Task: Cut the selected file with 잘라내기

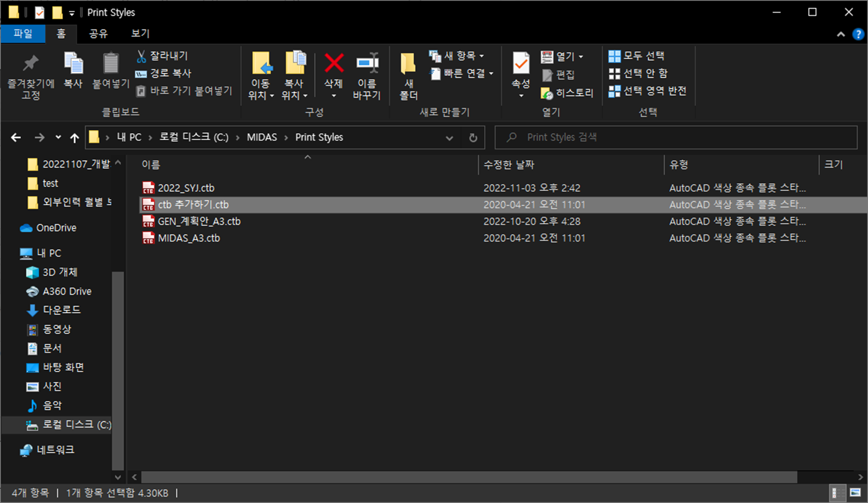Action: point(163,56)
